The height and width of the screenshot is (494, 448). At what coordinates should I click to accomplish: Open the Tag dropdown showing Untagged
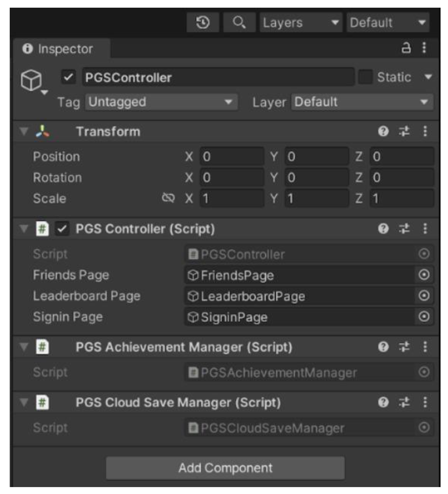click(161, 102)
